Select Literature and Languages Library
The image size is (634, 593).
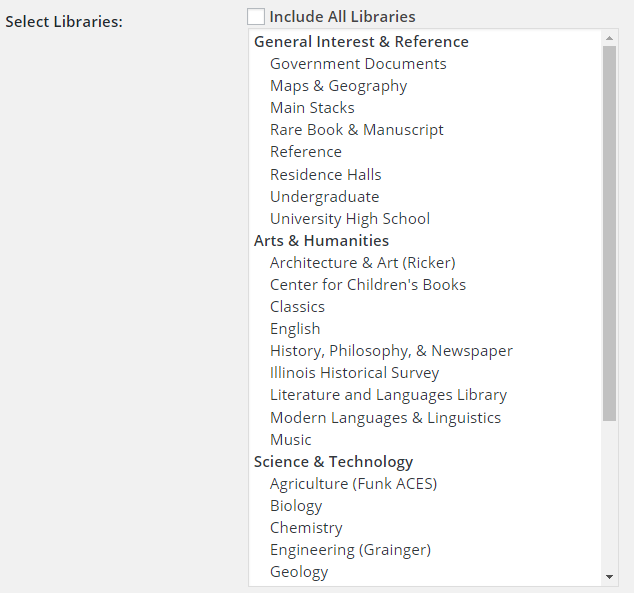click(x=388, y=395)
